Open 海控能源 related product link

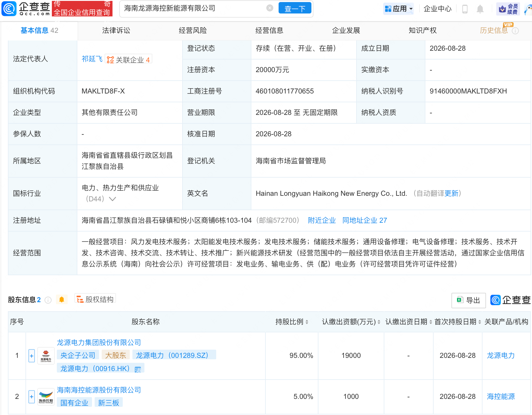click(501, 397)
